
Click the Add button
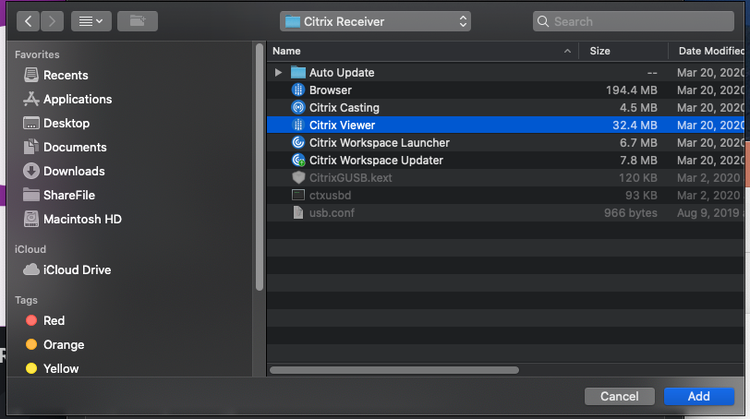tap(699, 396)
